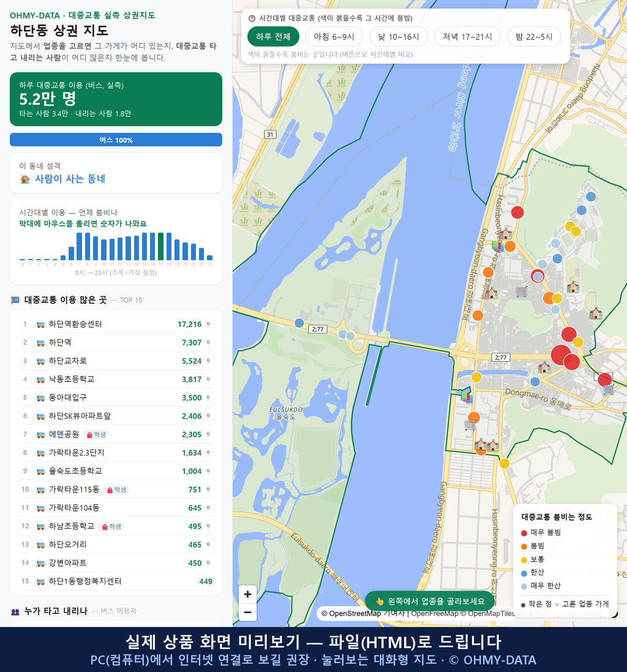Zoom out the map with minus button
627x672 pixels.
pos(247,613)
